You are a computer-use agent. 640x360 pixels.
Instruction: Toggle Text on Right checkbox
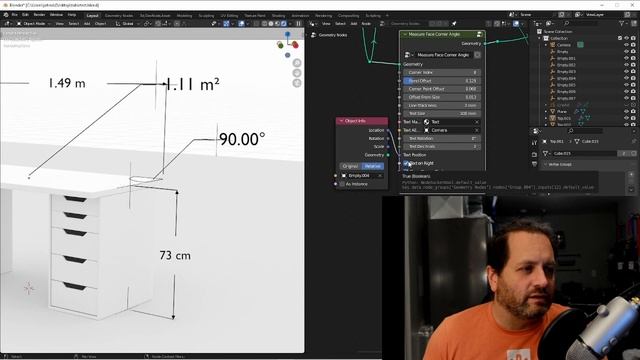click(406, 163)
